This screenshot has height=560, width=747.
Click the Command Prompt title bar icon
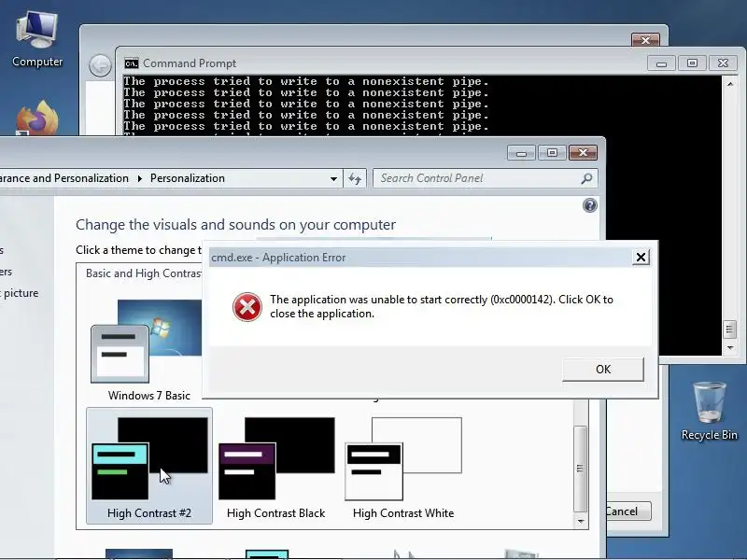tap(131, 63)
